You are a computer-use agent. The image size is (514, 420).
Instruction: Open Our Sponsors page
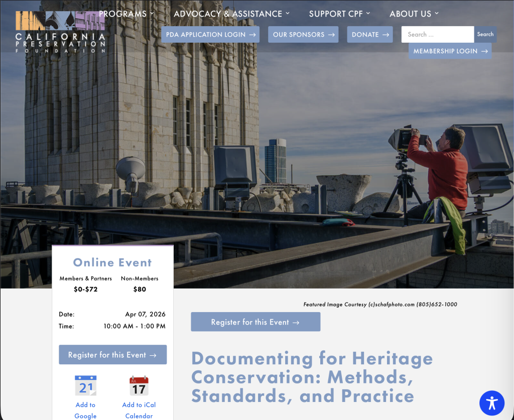tap(303, 34)
